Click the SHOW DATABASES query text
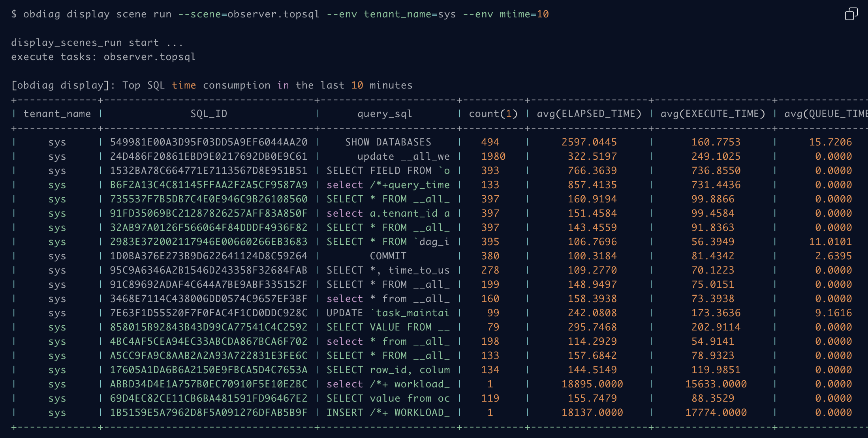 coord(388,142)
